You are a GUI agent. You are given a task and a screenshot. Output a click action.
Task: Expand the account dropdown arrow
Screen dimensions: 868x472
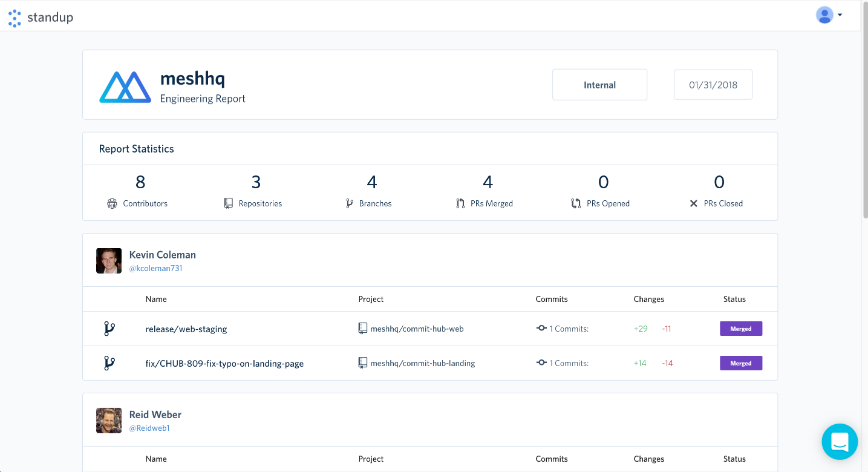coord(840,16)
